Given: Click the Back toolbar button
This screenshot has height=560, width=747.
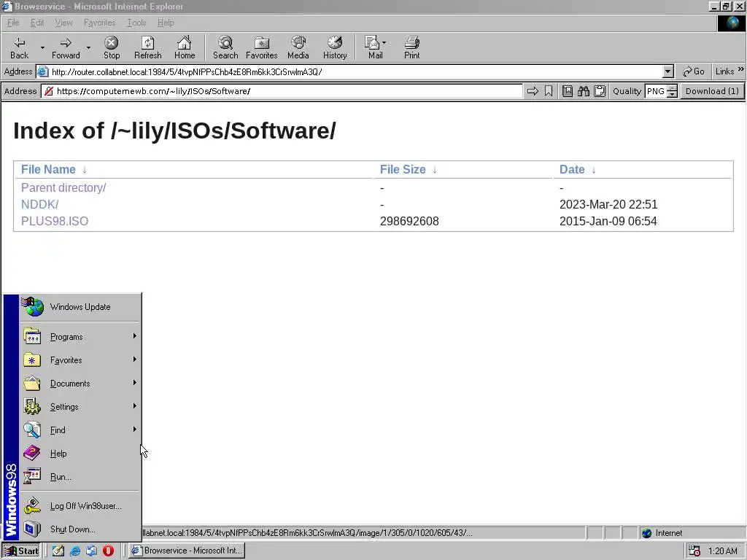Looking at the screenshot, I should click(x=20, y=47).
